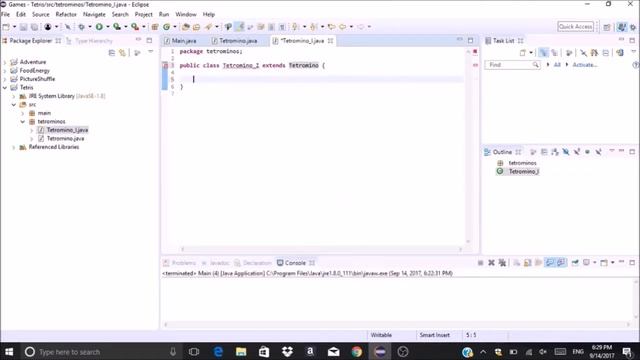Screen dimensions: 640x360
Task: Toggle Scroll Lock in Console toolbar
Action: (x=527, y=263)
